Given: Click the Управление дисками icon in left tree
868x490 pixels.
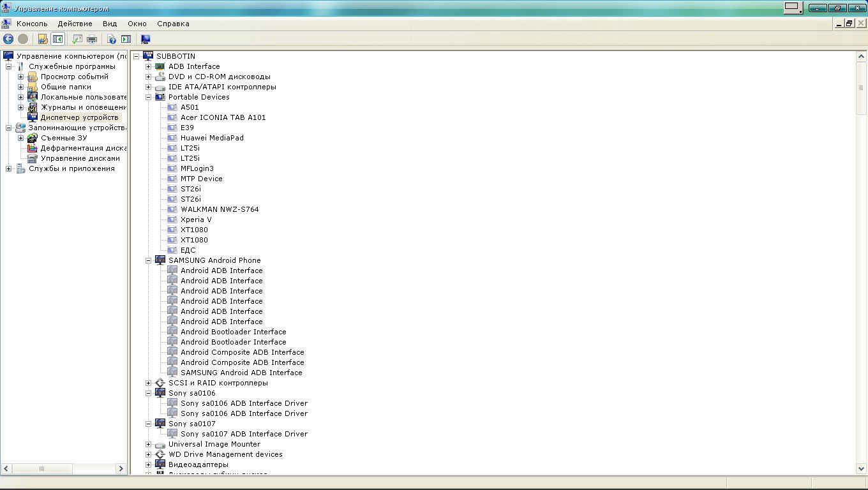Looking at the screenshot, I should [33, 158].
